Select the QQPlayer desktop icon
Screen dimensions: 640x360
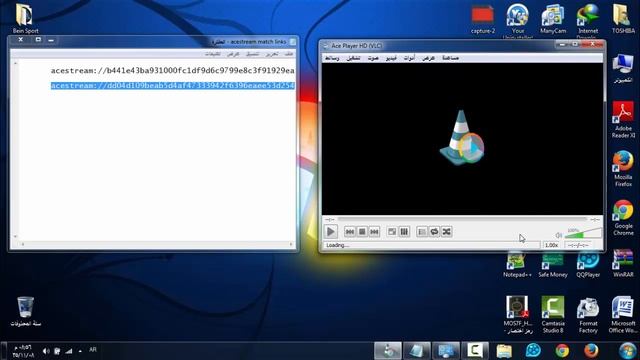[x=588, y=264]
